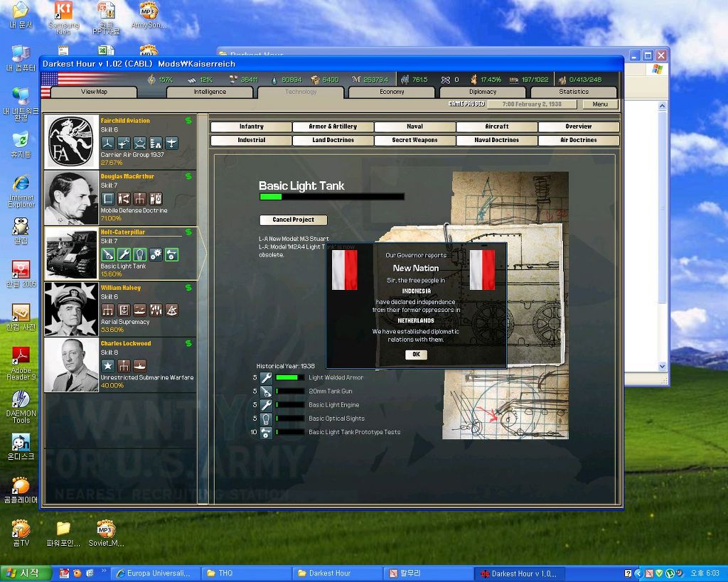Click the 'Unrestricted Submarine Warfare' project text

[x=146, y=378]
